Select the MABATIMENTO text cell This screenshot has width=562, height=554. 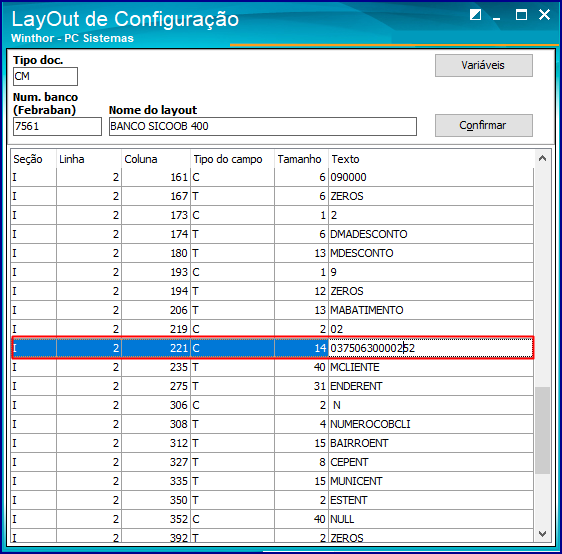431,310
